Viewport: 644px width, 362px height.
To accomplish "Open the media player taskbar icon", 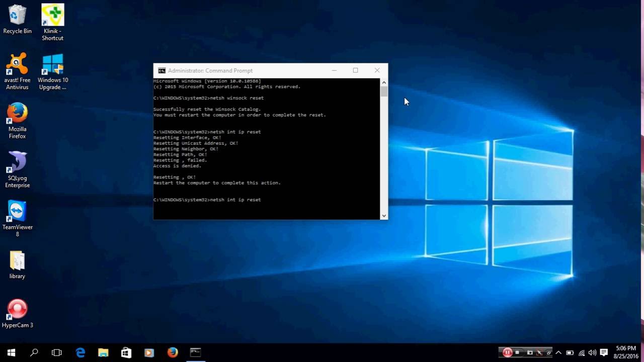I will click(149, 352).
